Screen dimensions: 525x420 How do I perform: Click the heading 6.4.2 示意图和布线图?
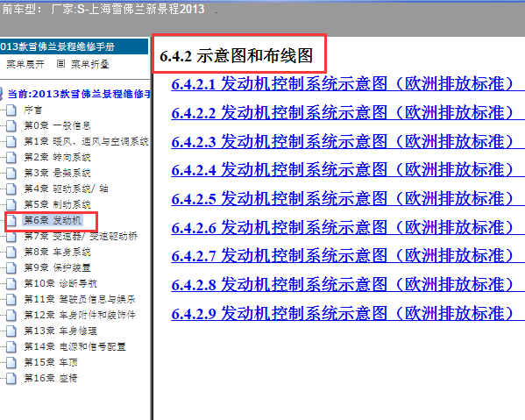237,55
